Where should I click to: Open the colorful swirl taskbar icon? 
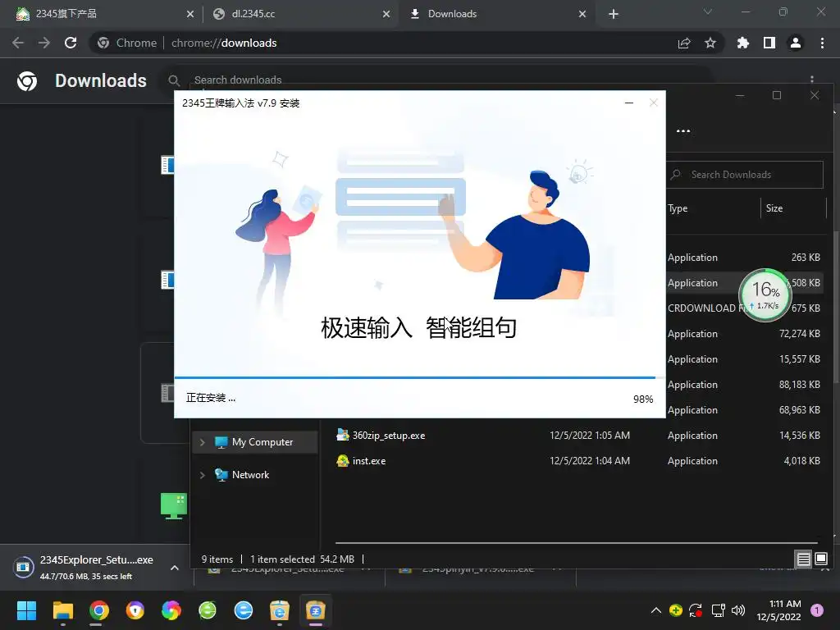tap(171, 610)
